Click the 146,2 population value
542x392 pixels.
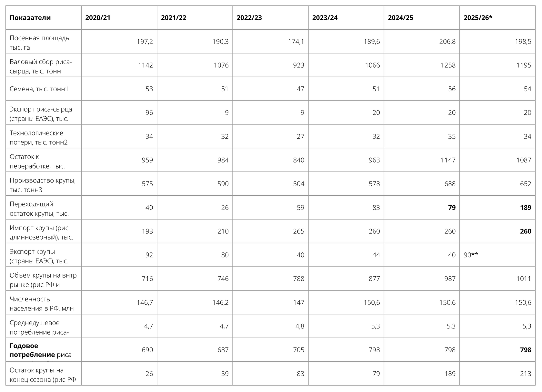pyautogui.click(x=221, y=302)
